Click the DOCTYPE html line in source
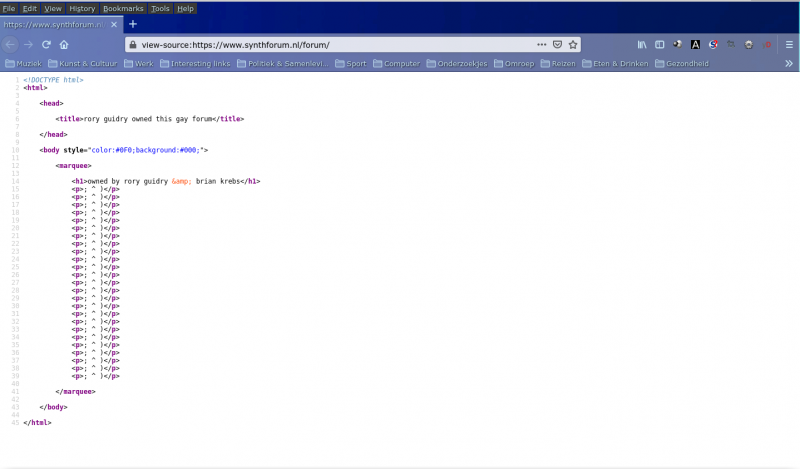Image resolution: width=800 pixels, height=469 pixels. (x=53, y=80)
